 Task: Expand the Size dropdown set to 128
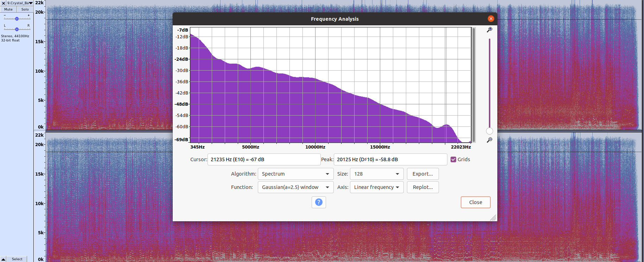(x=376, y=174)
